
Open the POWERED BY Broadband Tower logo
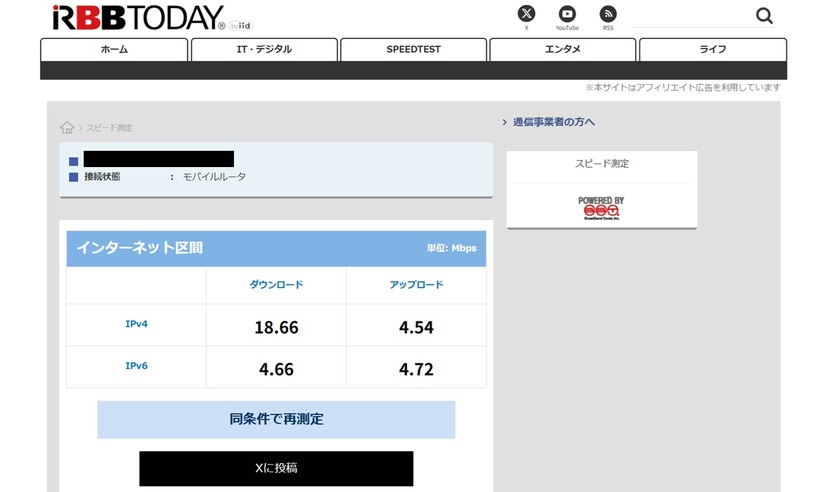click(601, 208)
